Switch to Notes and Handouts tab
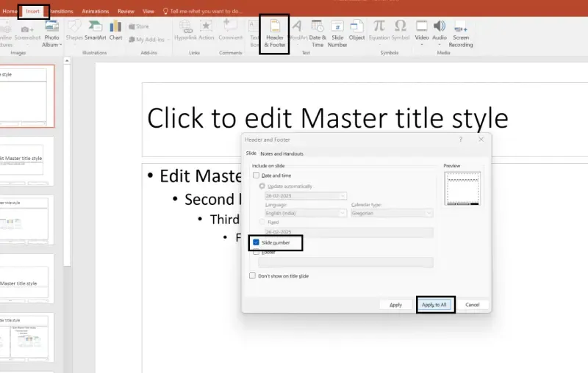This screenshot has height=373, width=588. tap(282, 153)
